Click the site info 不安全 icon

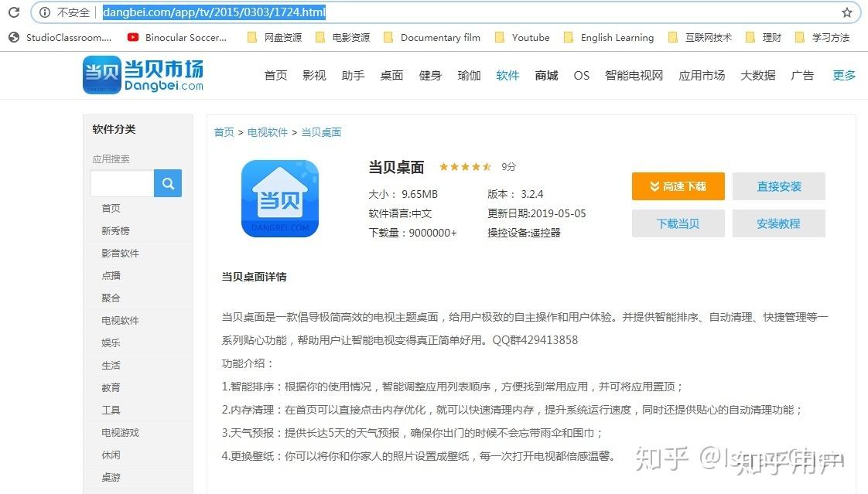pyautogui.click(x=45, y=12)
